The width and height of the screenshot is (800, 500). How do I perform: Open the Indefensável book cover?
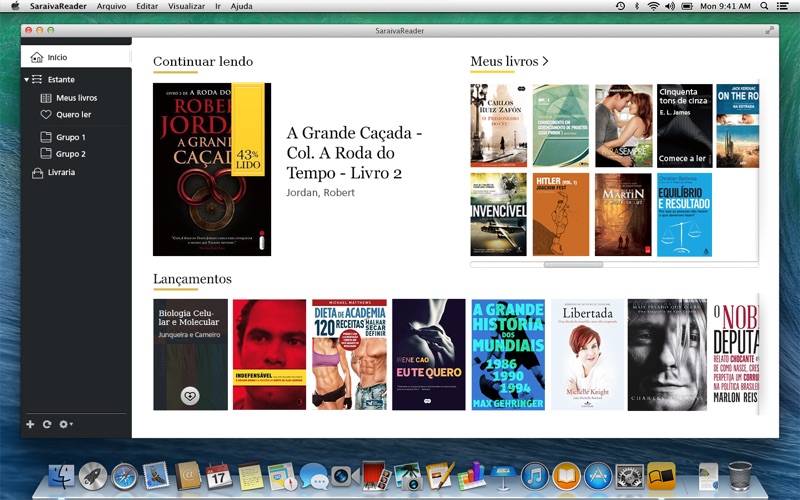click(269, 354)
